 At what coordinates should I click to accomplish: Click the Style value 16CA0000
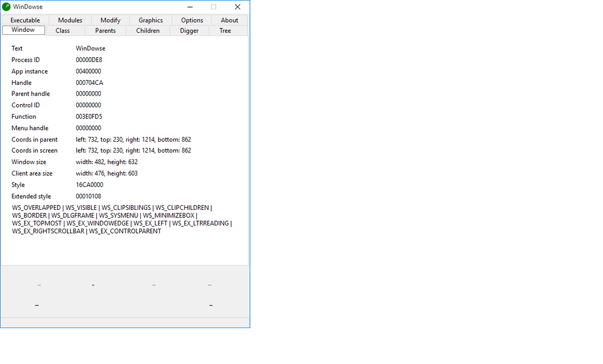[x=89, y=185]
